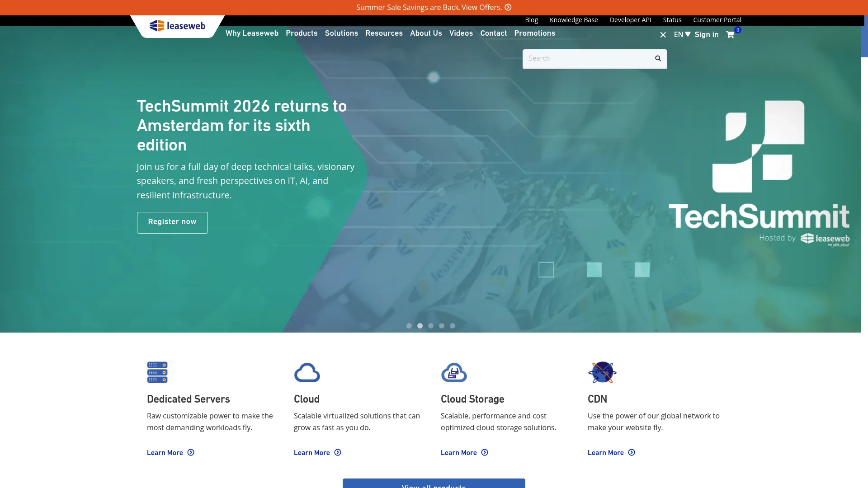Open the Status link
This screenshot has height=488, width=868.
click(x=672, y=20)
